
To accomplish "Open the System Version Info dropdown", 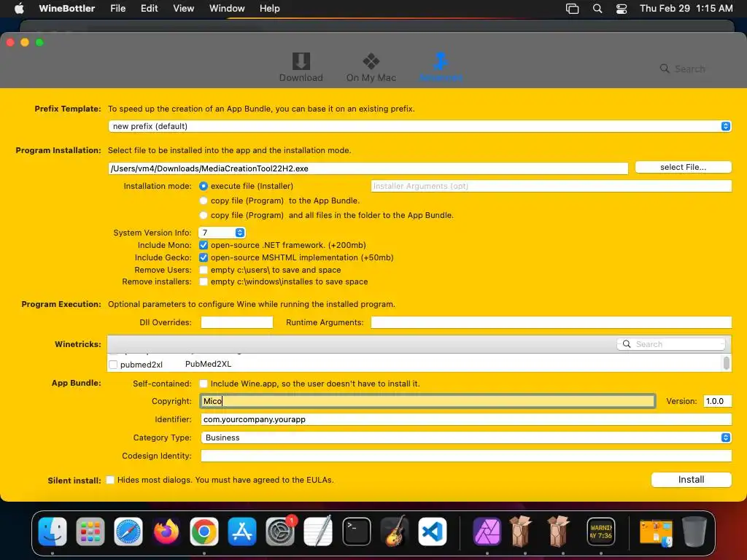I will pos(222,233).
